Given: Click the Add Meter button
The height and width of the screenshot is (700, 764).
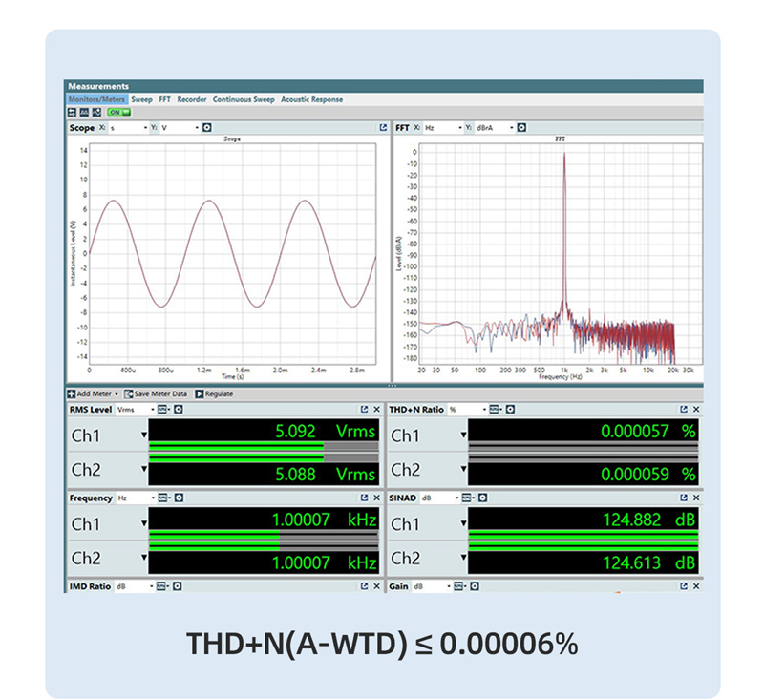Looking at the screenshot, I should pos(93,393).
